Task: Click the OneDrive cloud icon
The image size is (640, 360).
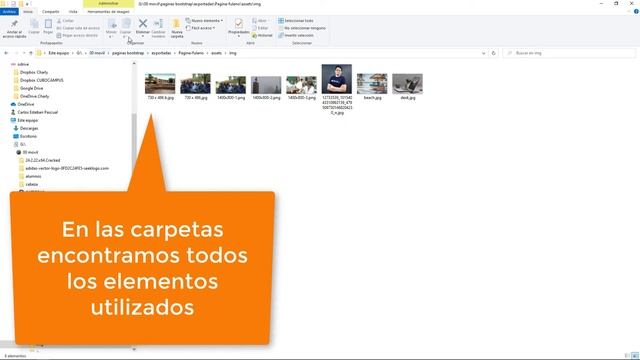Action: point(13,104)
